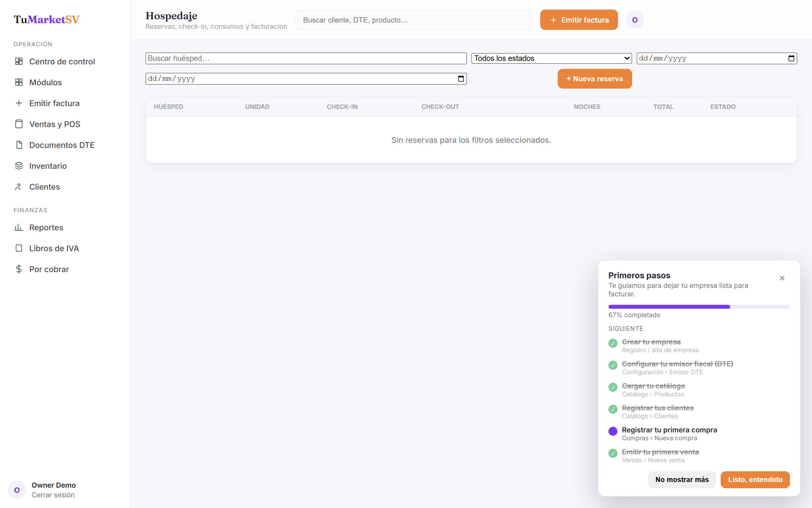The height and width of the screenshot is (508, 812).
Task: Open the user avatar in top header
Action: click(634, 20)
